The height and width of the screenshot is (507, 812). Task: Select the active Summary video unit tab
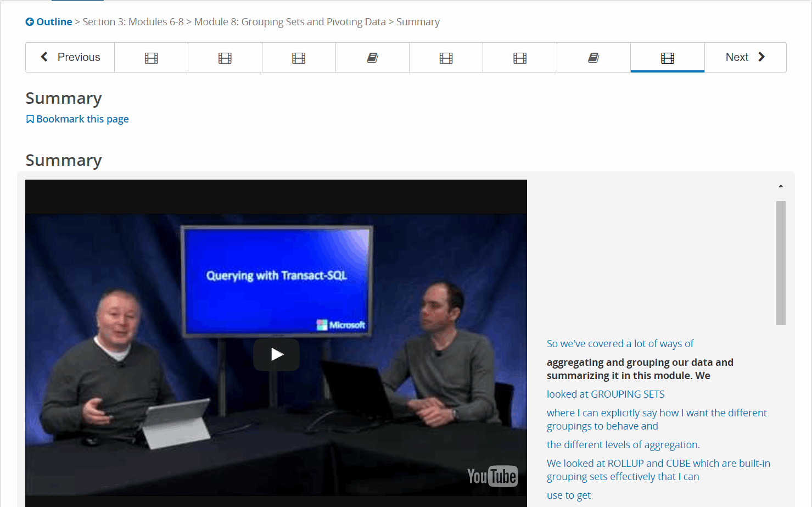[667, 58]
